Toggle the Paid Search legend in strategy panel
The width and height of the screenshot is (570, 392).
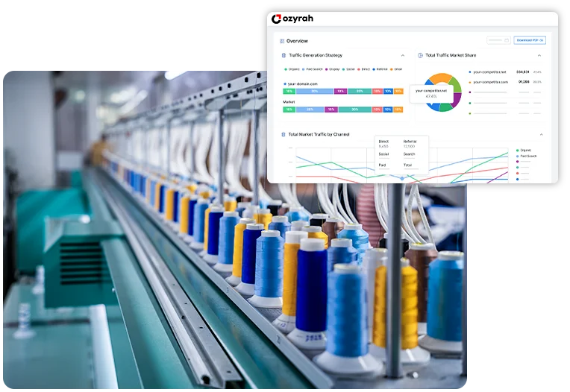[x=310, y=69]
